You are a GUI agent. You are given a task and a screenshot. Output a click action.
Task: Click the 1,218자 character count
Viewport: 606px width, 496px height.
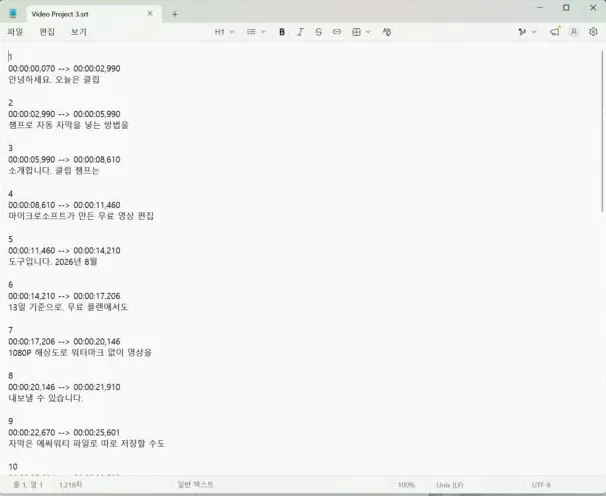coord(70,484)
